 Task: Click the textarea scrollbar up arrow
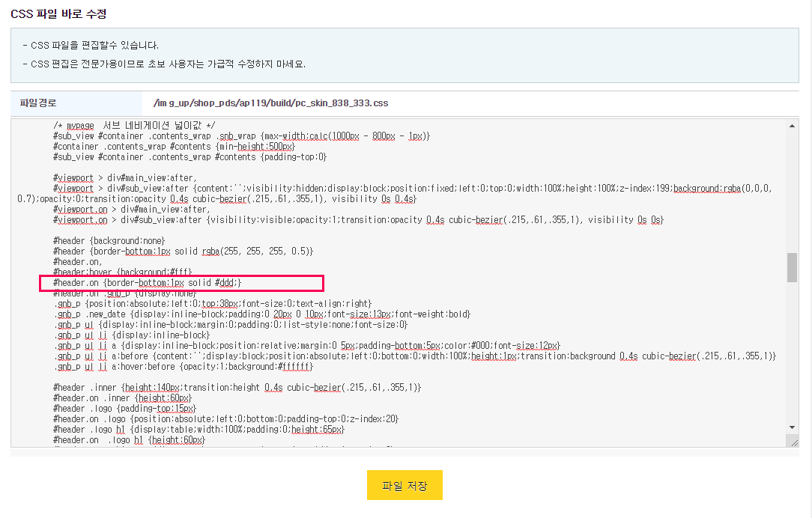click(792, 126)
